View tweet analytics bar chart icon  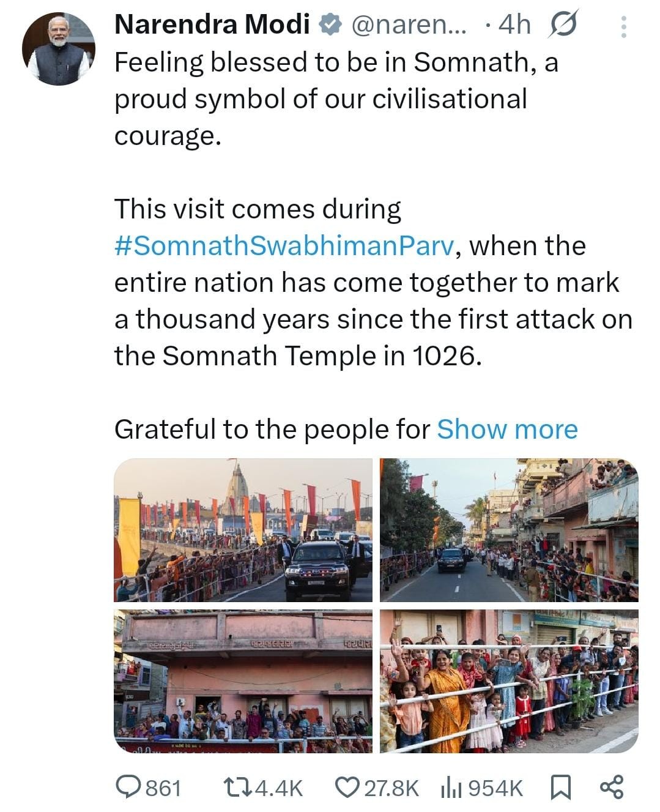(451, 787)
